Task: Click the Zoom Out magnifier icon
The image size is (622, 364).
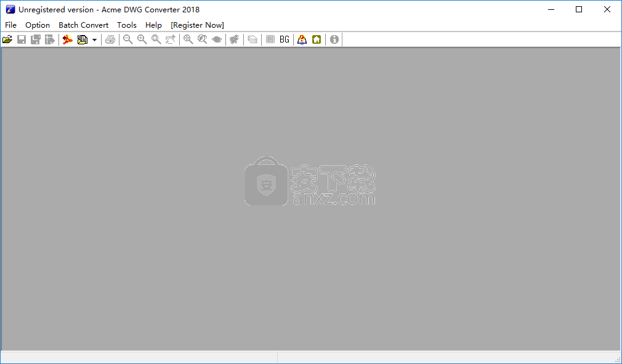Action: 127,39
